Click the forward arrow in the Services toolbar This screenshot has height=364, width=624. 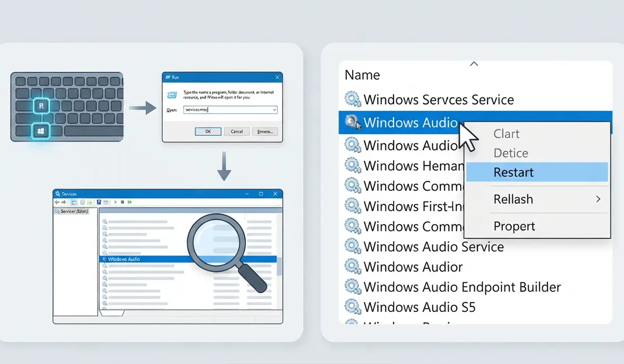pyautogui.click(x=64, y=202)
